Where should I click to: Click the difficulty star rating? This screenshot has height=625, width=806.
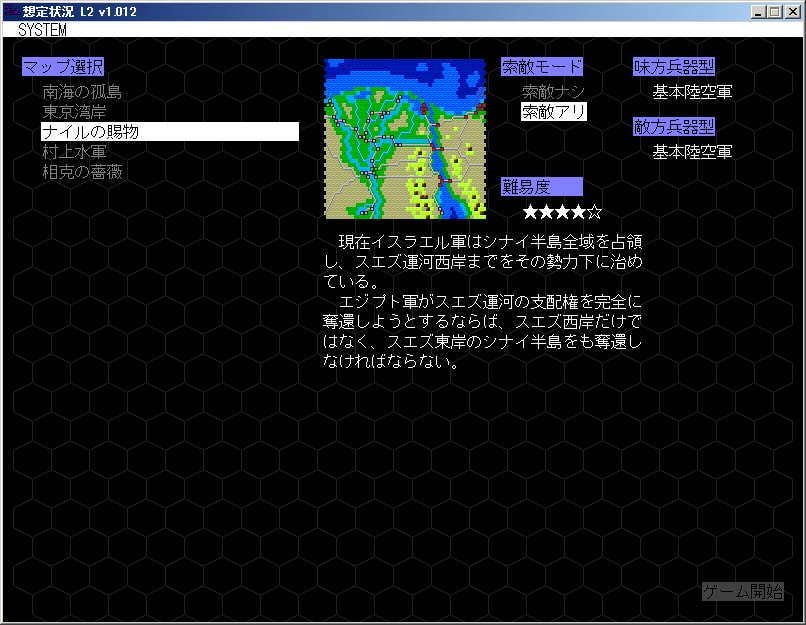[x=563, y=212]
